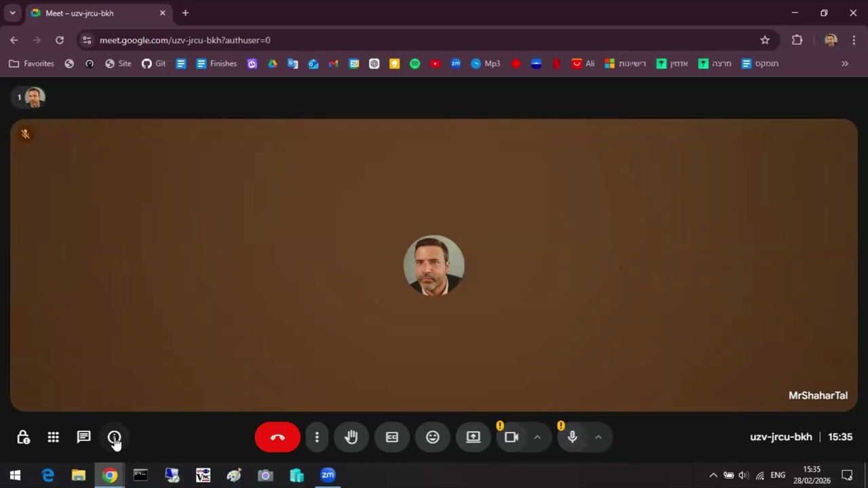Open the Chrome three-dot menu
The height and width of the screenshot is (488, 868).
[854, 40]
